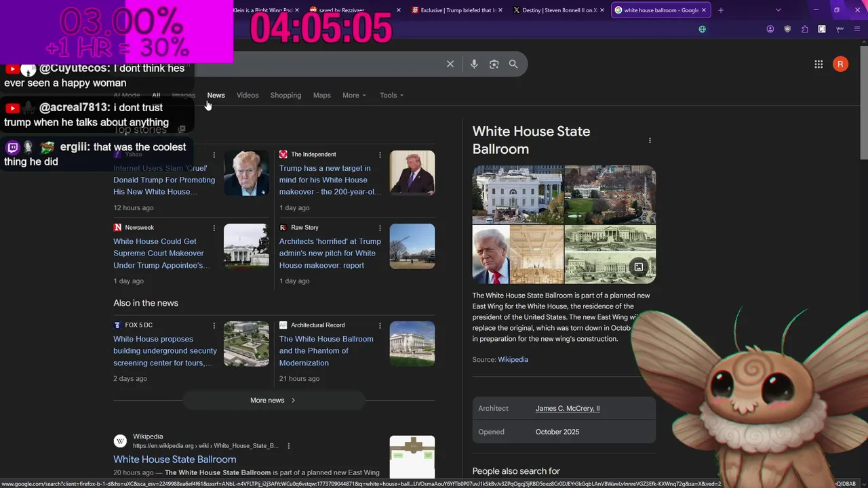
Task: Open the Trump portrait photo in knowledge panel
Action: [491, 255]
